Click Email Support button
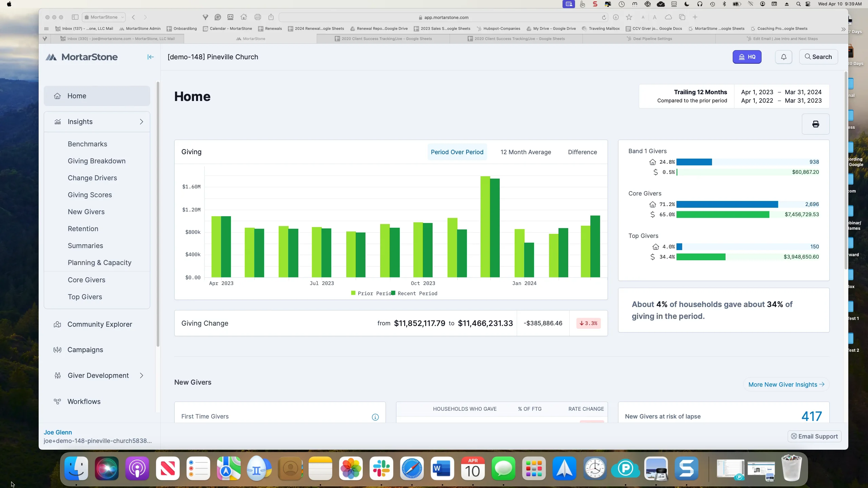 pyautogui.click(x=814, y=436)
